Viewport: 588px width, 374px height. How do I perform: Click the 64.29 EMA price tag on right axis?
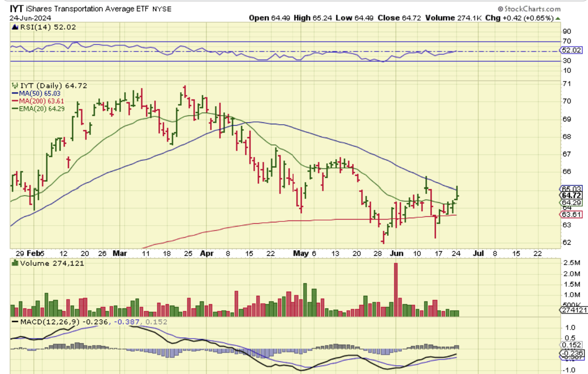click(x=570, y=203)
